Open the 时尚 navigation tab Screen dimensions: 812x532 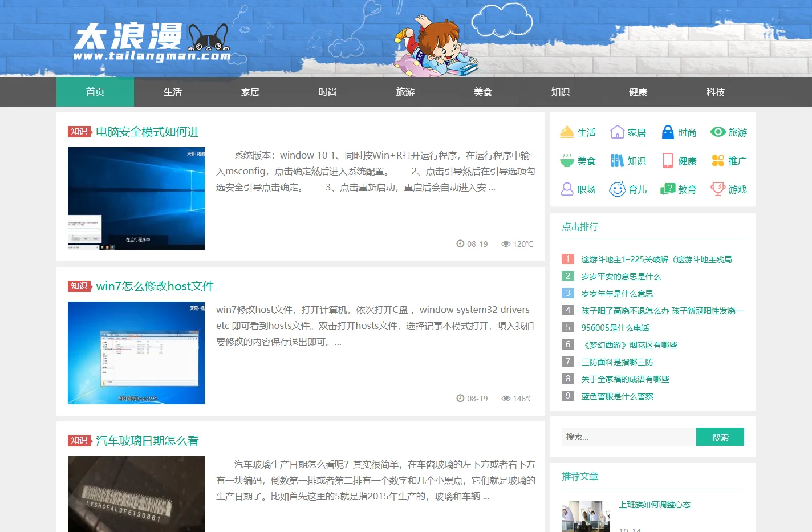(x=328, y=92)
